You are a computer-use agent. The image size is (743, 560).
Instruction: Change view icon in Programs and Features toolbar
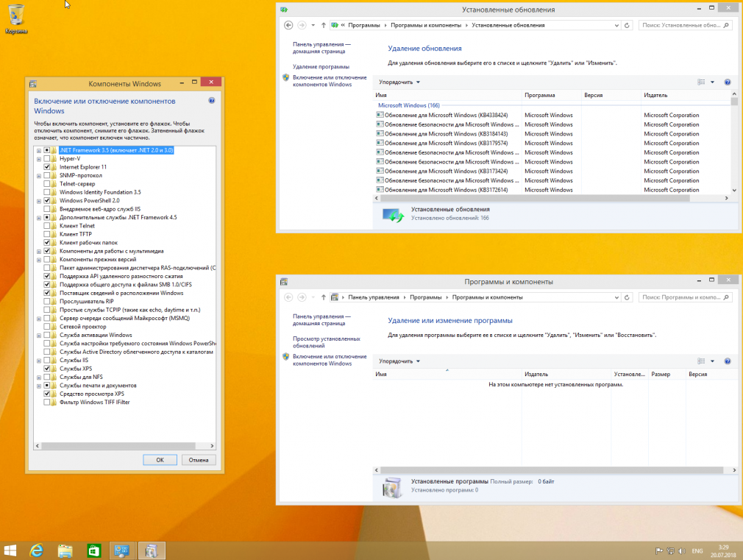pyautogui.click(x=701, y=361)
